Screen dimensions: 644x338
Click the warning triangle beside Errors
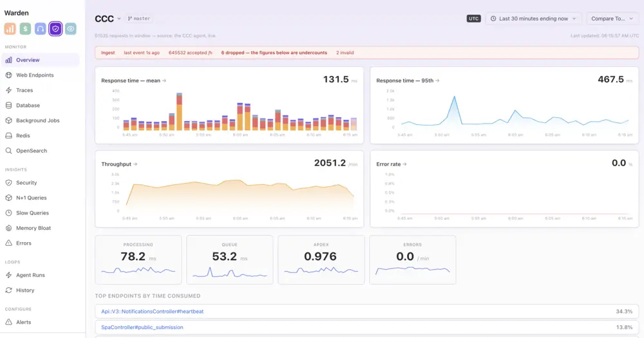click(8, 243)
